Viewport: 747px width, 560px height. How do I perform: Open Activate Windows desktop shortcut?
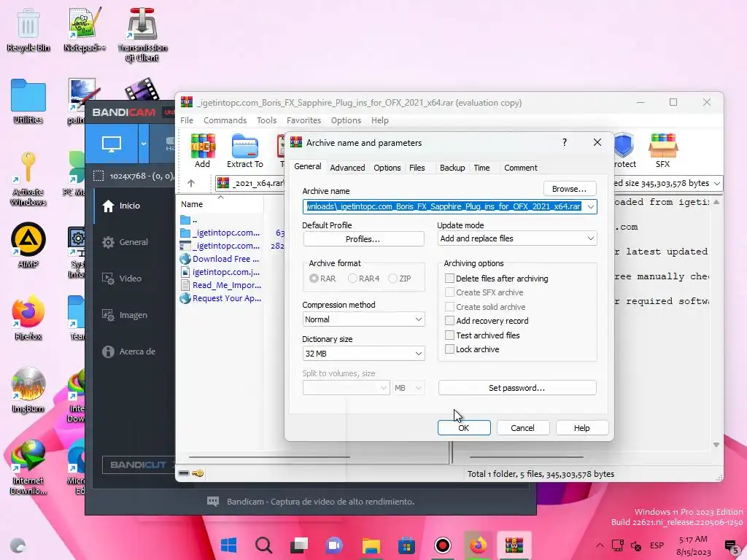(x=28, y=179)
